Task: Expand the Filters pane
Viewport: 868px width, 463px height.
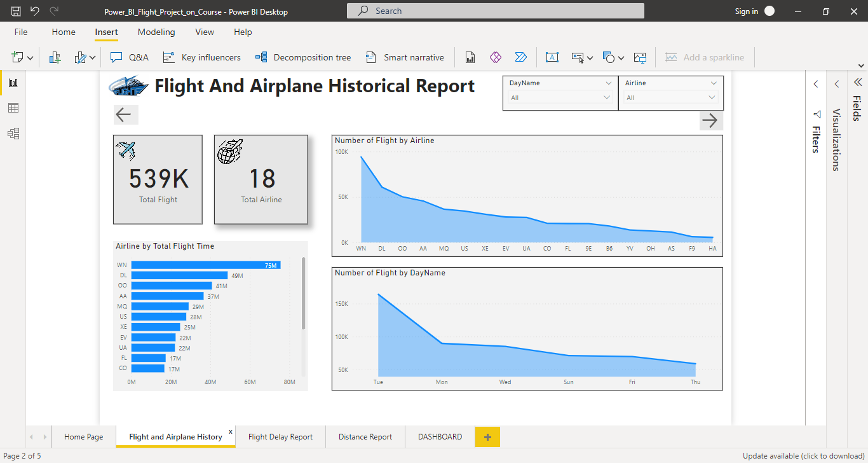Action: pos(815,83)
